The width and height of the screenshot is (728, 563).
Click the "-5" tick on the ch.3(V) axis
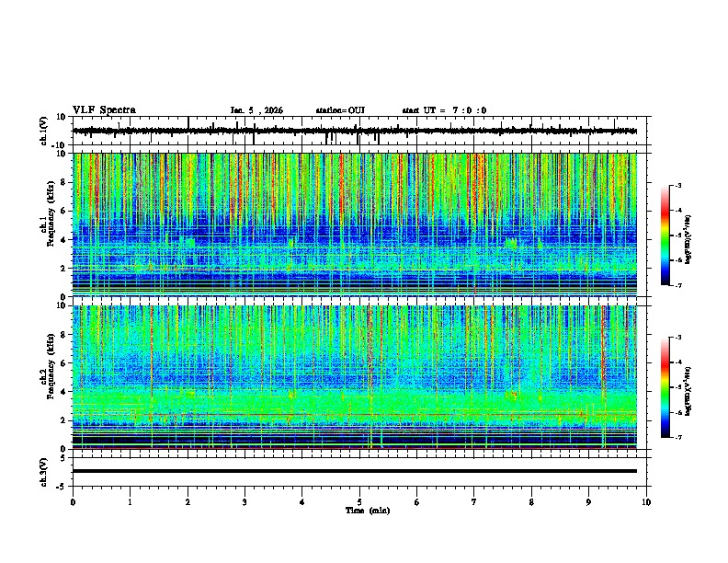click(x=62, y=487)
